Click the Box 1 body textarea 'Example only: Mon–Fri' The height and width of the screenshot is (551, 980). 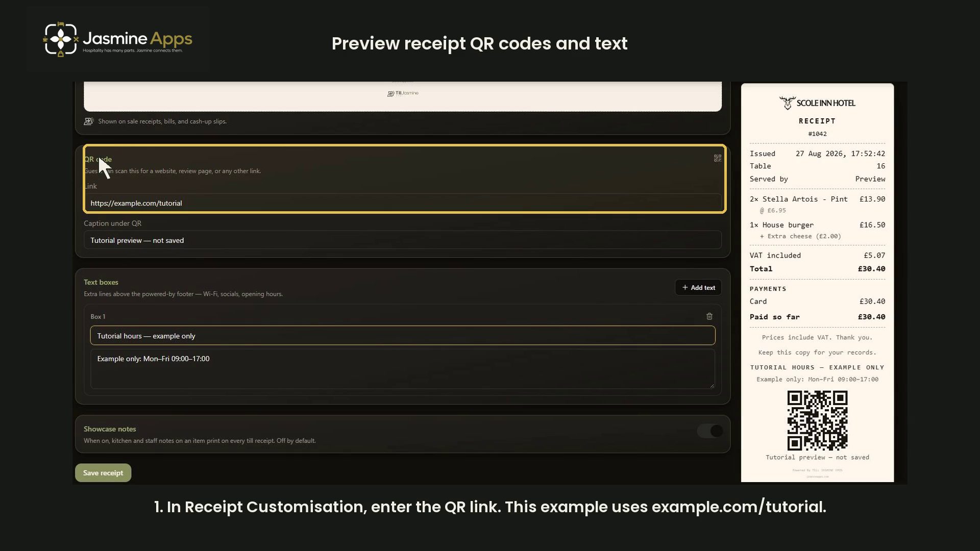(403, 369)
